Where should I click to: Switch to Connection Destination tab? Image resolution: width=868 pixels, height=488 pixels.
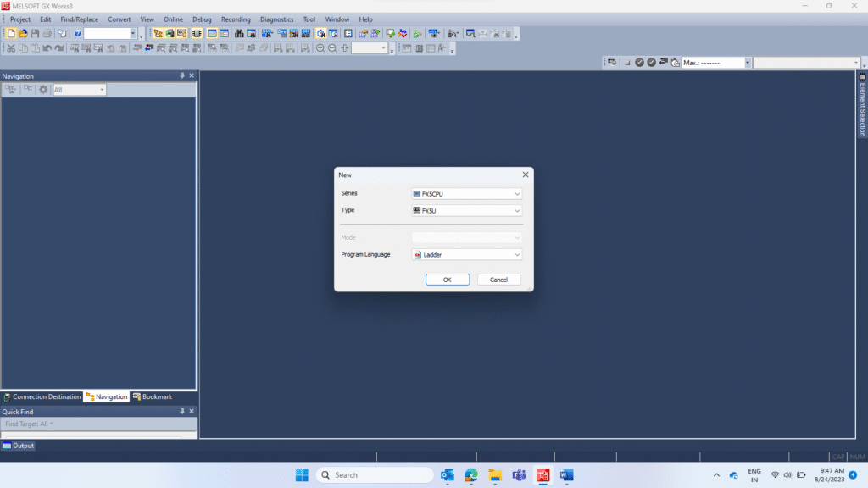(x=42, y=396)
